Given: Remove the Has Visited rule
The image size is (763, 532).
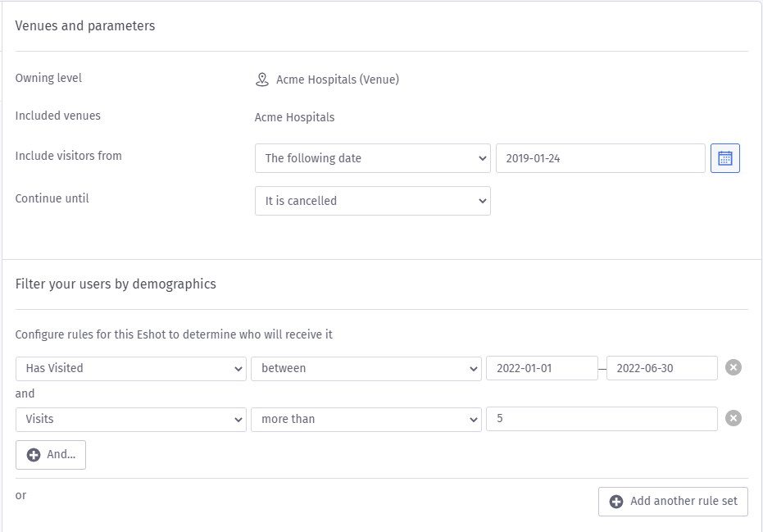Looking at the screenshot, I should pyautogui.click(x=733, y=368).
